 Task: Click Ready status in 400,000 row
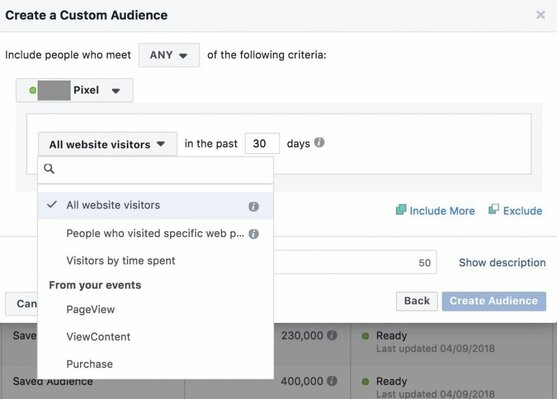click(x=391, y=381)
